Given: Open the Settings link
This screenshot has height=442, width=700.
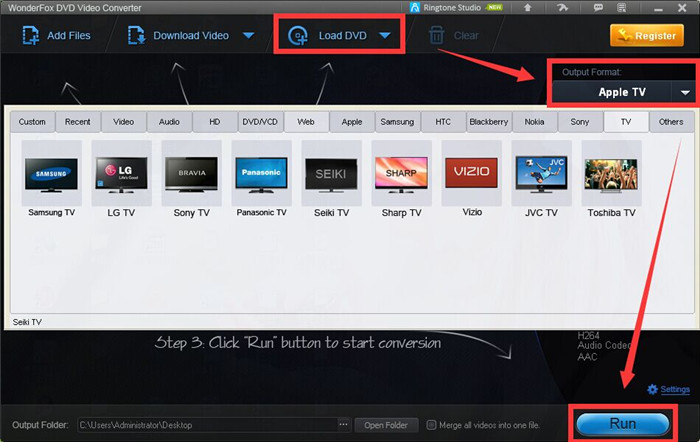Looking at the screenshot, I should 675,389.
